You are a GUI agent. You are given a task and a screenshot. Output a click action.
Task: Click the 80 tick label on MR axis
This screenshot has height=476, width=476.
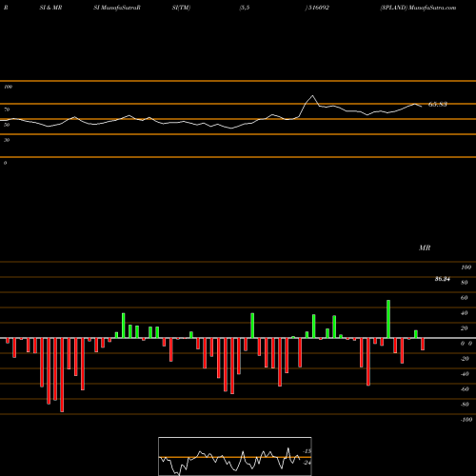(x=465, y=283)
